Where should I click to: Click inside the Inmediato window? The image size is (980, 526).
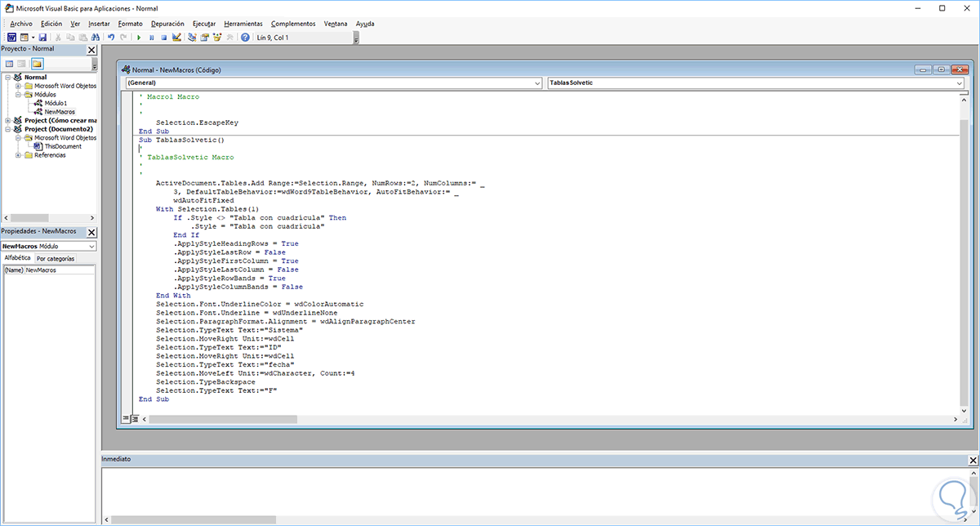coord(535,490)
